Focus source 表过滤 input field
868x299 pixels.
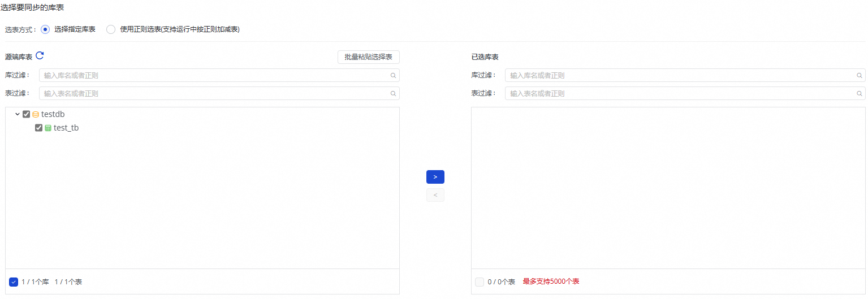coord(219,93)
